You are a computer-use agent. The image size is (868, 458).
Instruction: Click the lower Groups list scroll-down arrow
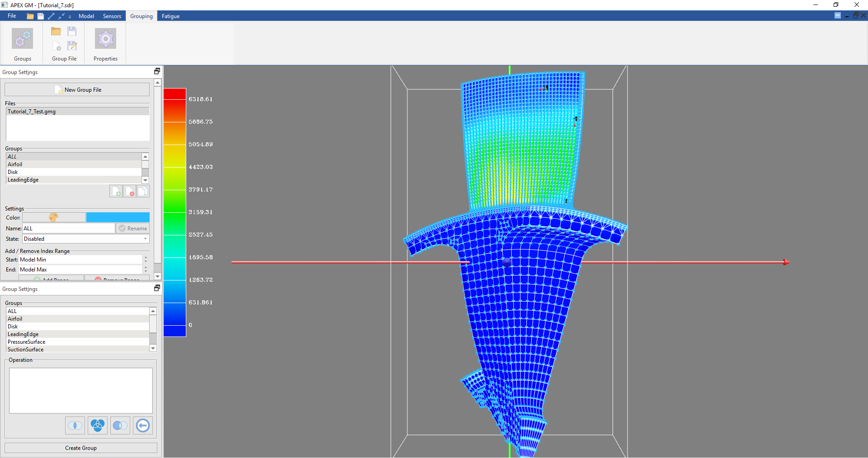point(153,348)
